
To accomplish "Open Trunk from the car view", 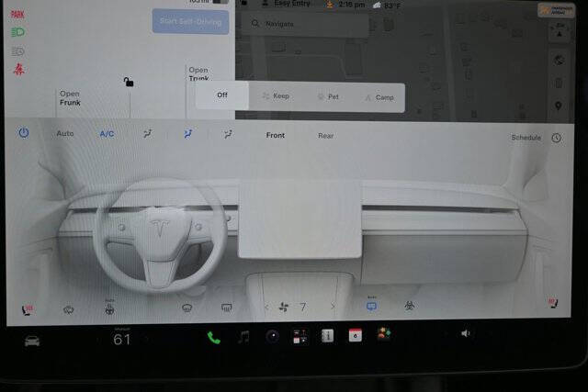I will 198,73.
